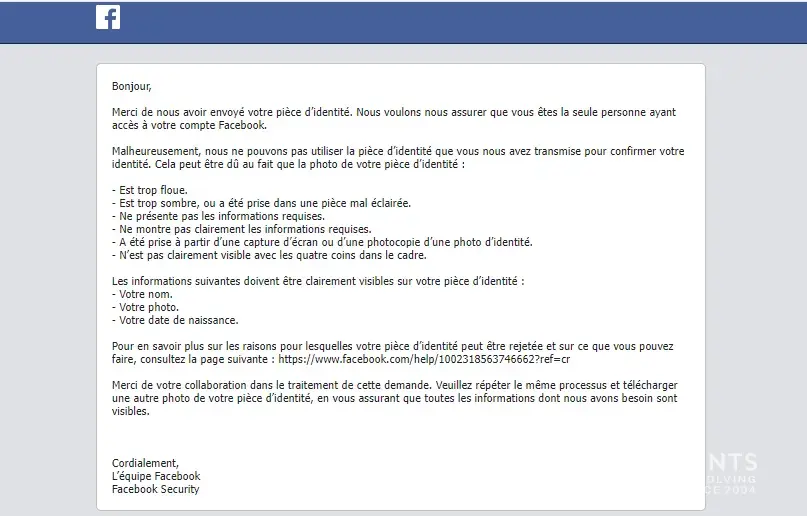Open the facebook.com/help link
The width and height of the screenshot is (807, 516).
coord(424,359)
